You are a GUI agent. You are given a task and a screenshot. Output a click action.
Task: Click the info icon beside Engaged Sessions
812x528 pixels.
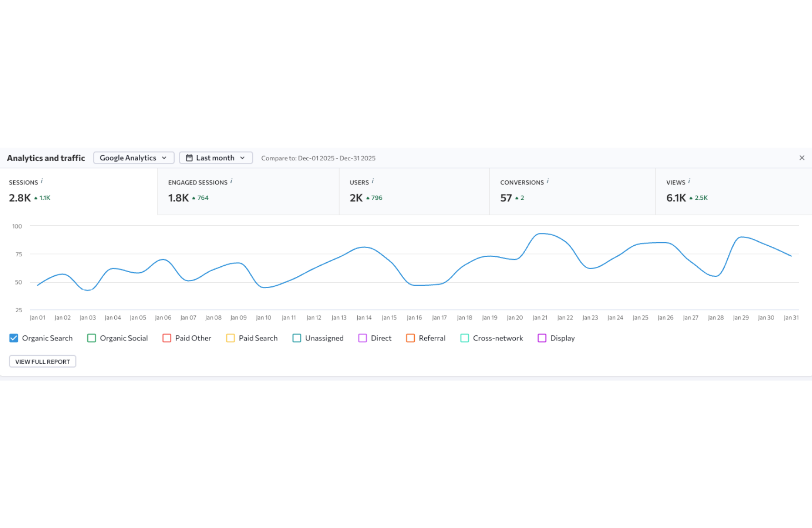point(231,181)
